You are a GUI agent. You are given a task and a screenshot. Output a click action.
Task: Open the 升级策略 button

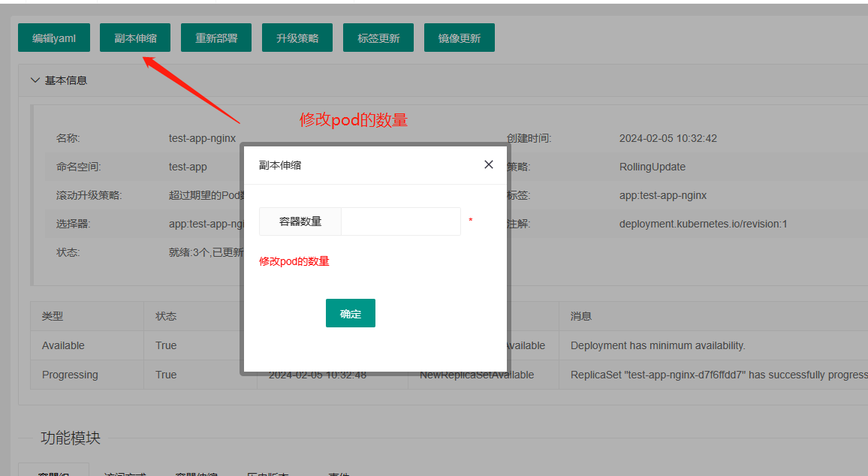[x=297, y=38]
